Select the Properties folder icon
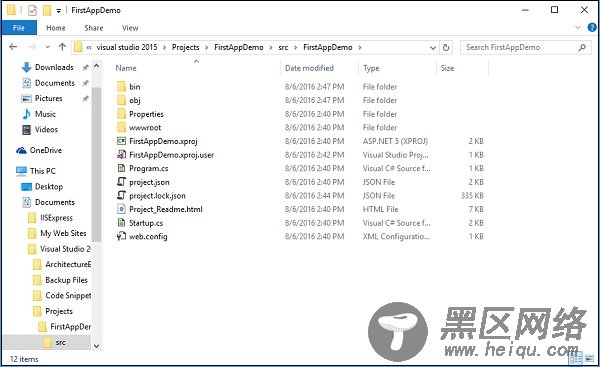 pos(121,114)
